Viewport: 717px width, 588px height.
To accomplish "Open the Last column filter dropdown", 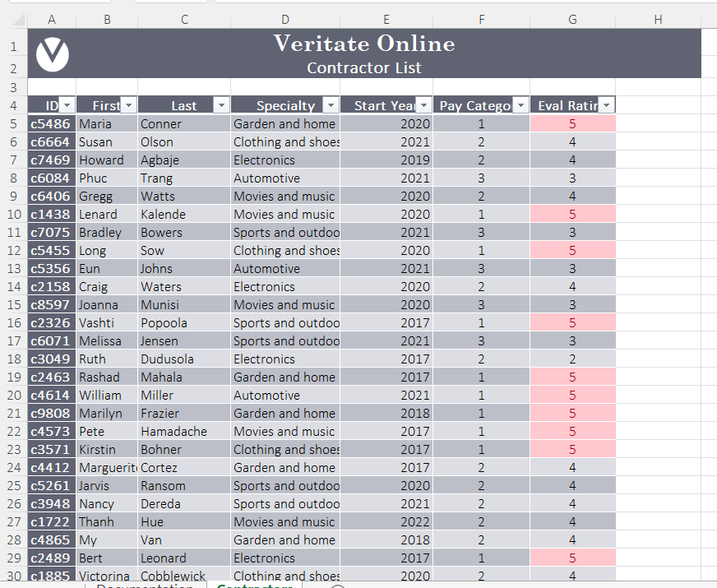I will [222, 105].
